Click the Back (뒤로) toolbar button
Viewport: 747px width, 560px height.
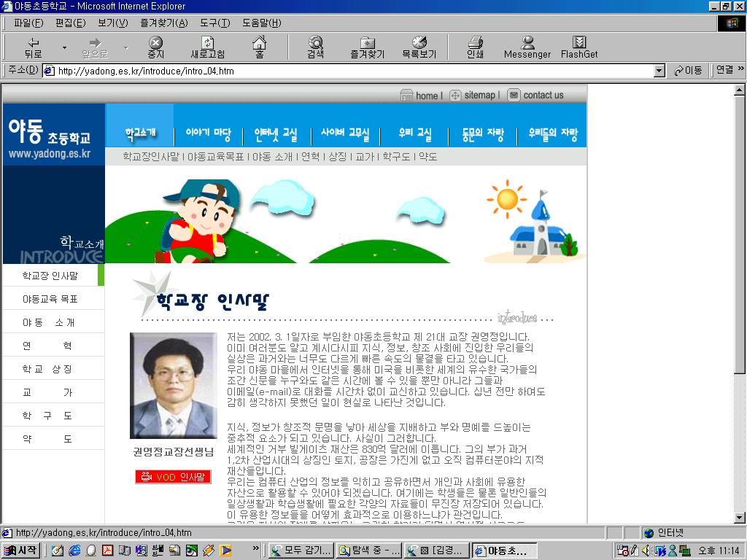click(34, 47)
